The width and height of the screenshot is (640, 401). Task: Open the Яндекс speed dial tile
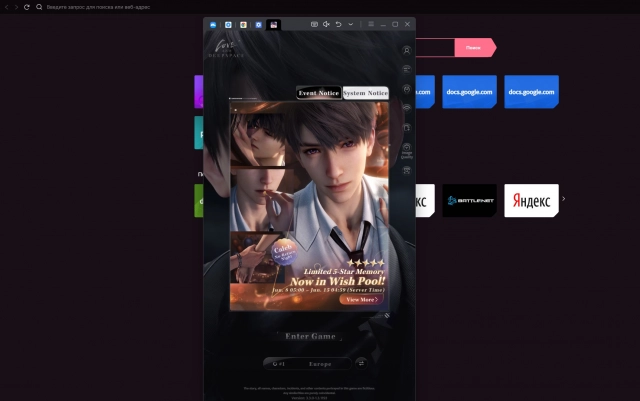click(531, 200)
